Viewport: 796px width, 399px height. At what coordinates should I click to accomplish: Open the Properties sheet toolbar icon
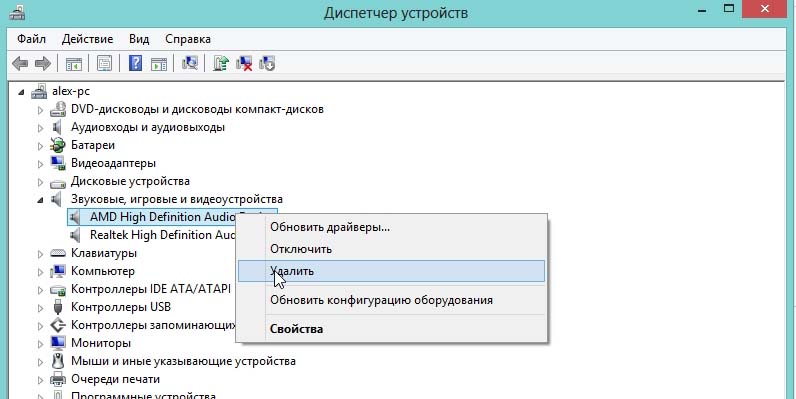pos(105,63)
